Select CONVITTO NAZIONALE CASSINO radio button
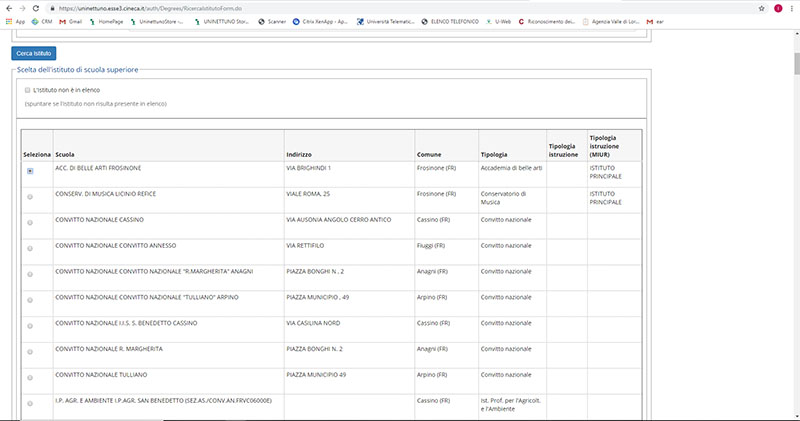 click(x=30, y=222)
